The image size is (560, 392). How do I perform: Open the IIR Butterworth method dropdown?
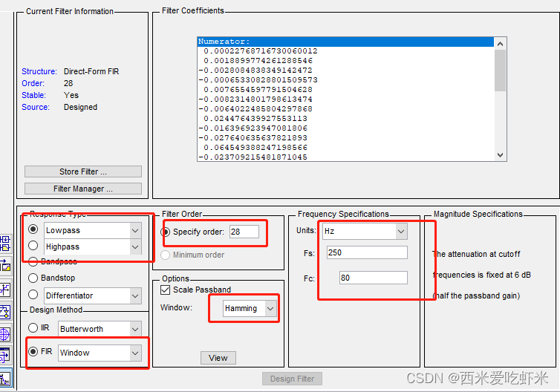pos(135,329)
